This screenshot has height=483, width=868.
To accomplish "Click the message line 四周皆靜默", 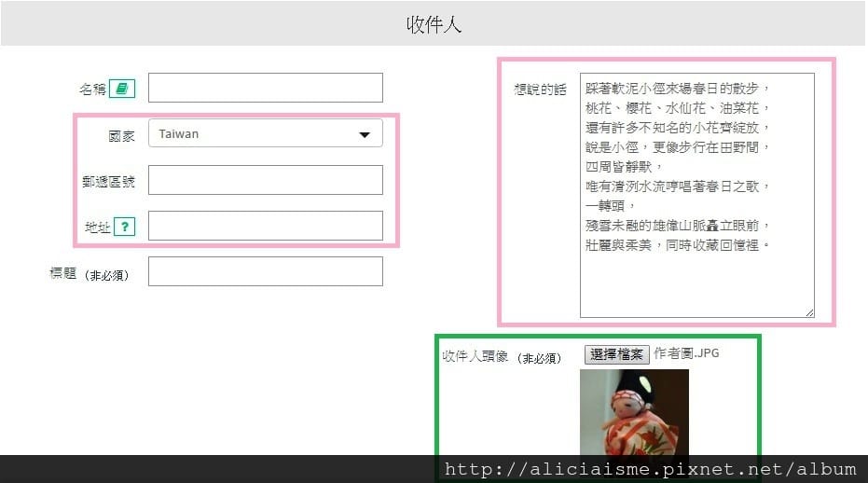I will pyautogui.click(x=624, y=167).
